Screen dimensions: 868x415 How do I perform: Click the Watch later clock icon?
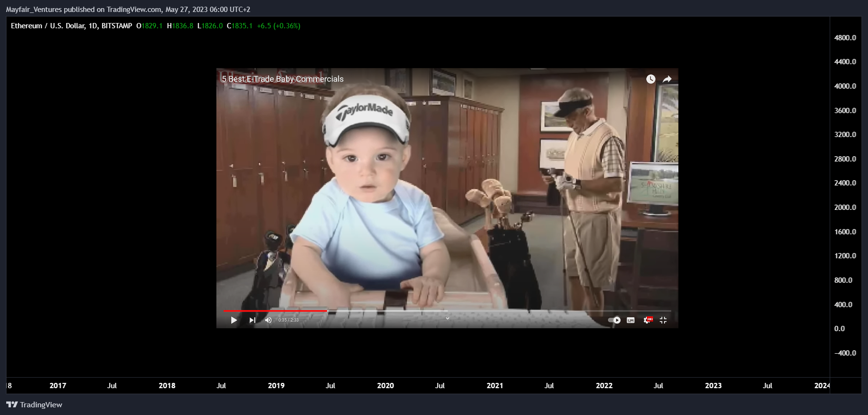[651, 79]
